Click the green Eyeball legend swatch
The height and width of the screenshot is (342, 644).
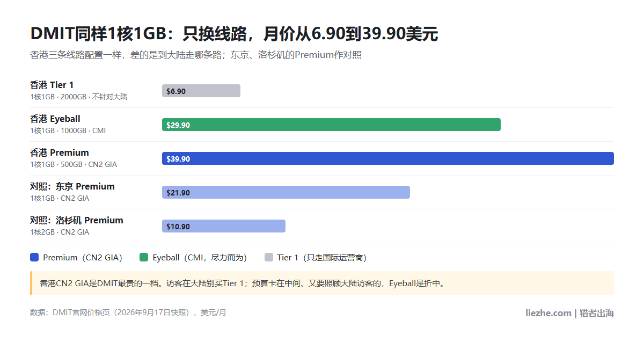(x=144, y=257)
